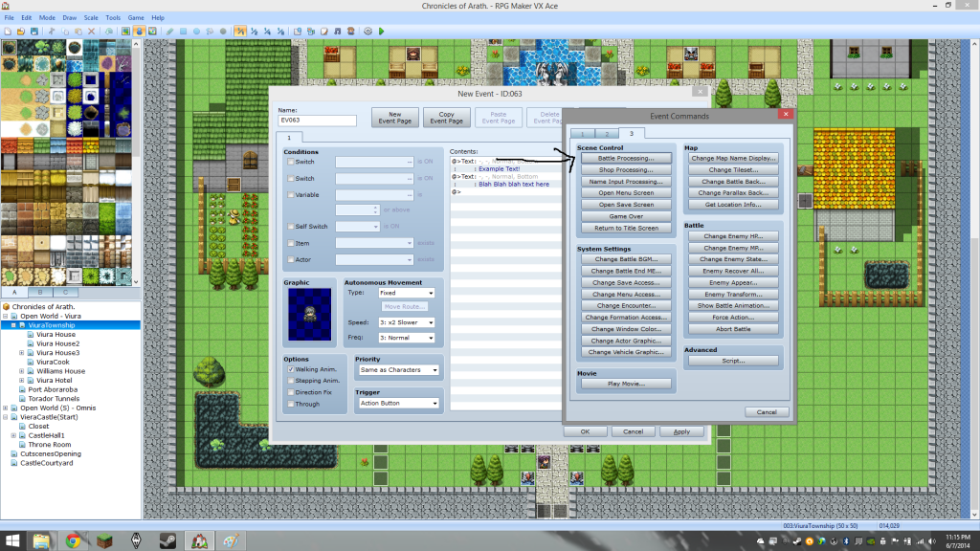Expand the Williams House map node
This screenshot has height=551, width=980.
tap(21, 371)
